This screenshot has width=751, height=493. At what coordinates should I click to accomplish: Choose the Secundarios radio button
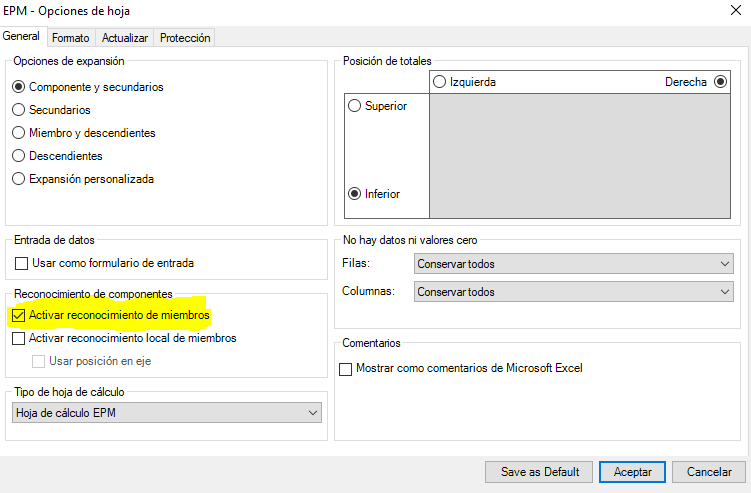(19, 110)
